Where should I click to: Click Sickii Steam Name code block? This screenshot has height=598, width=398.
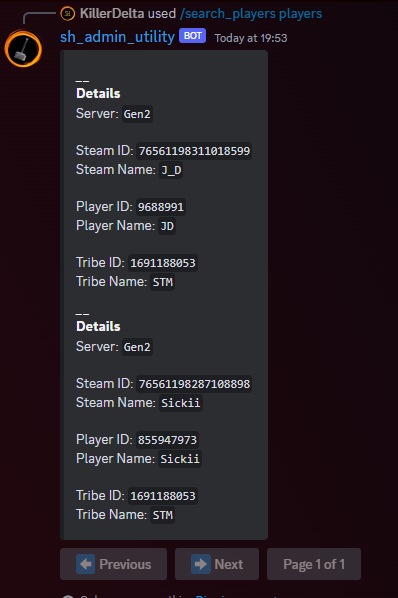(180, 403)
